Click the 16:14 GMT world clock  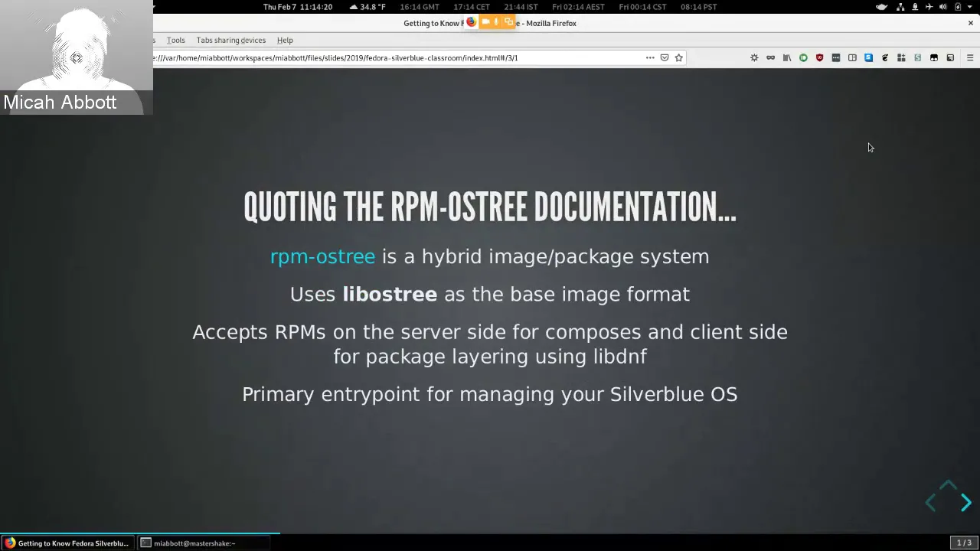(419, 7)
